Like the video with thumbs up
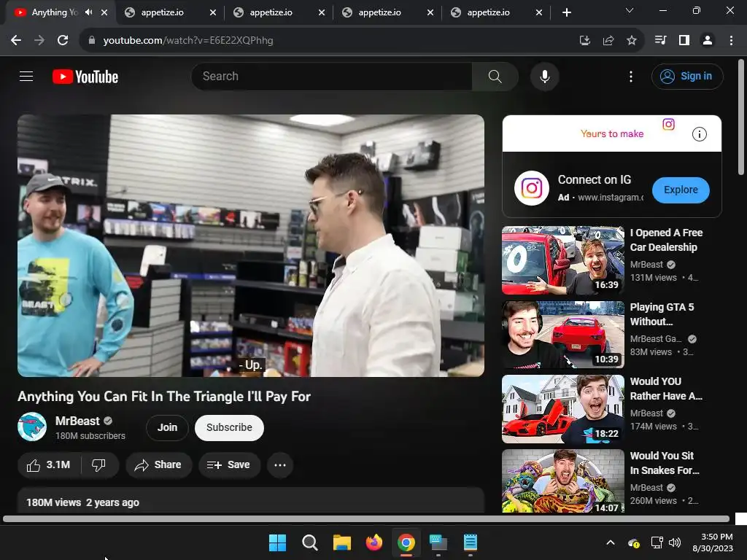747x560 pixels. [x=49, y=464]
